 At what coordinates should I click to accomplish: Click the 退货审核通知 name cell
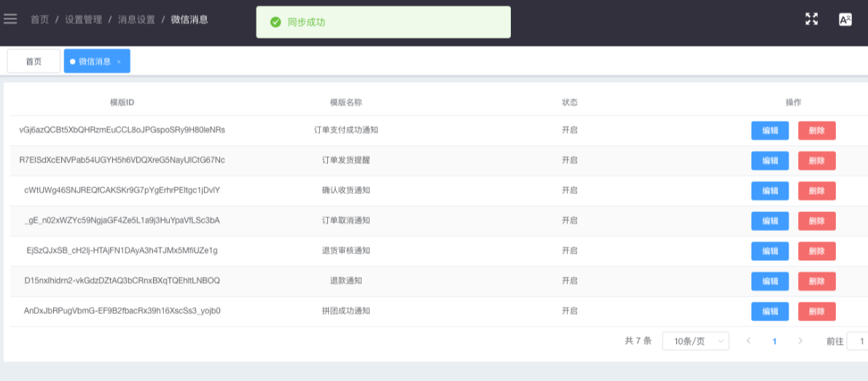[x=346, y=251]
